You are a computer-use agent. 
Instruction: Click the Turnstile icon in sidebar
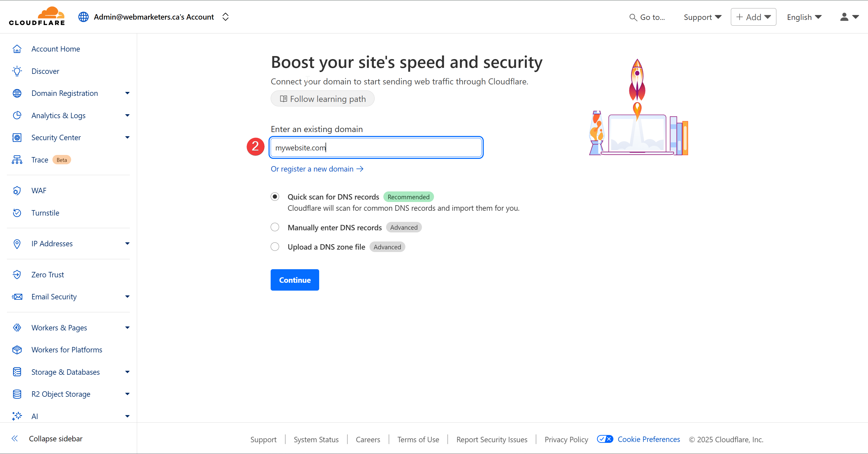[x=17, y=213]
